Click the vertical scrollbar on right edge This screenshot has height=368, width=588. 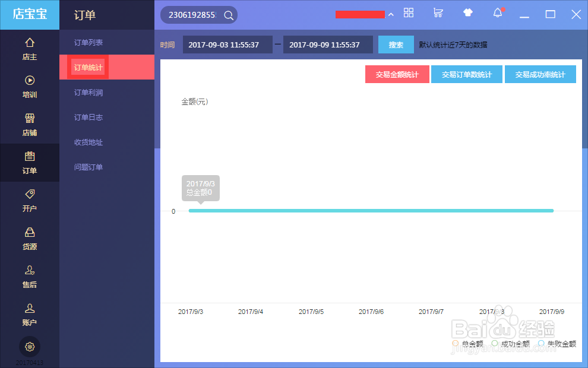click(x=585, y=89)
